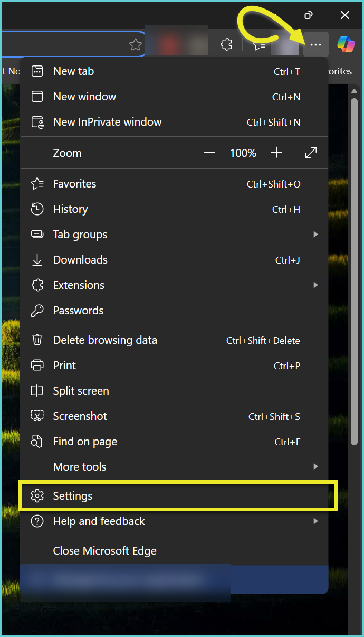Viewport: 364px width, 637px height.
Task: Click the Ctrl+Shift+O shortcut text for Favorites
Action: (274, 184)
